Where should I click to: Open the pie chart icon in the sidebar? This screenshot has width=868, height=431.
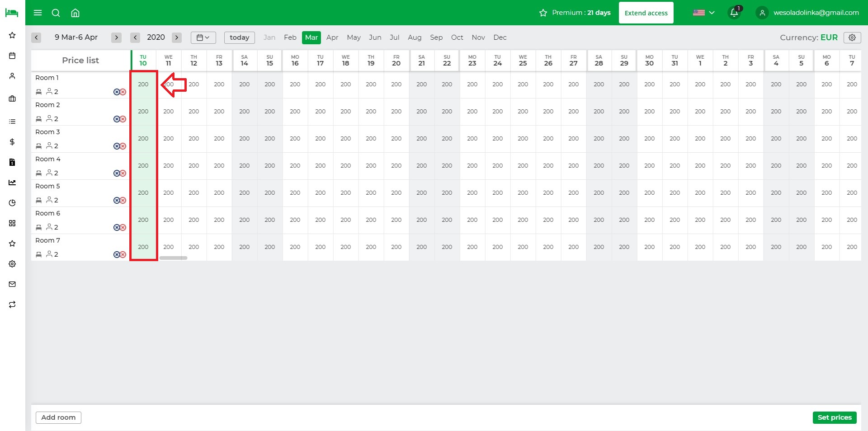[x=12, y=203]
